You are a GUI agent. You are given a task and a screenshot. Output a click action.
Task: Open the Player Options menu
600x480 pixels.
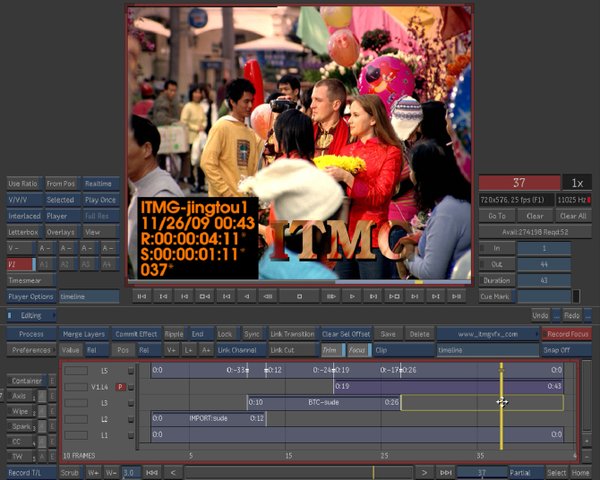[31, 297]
